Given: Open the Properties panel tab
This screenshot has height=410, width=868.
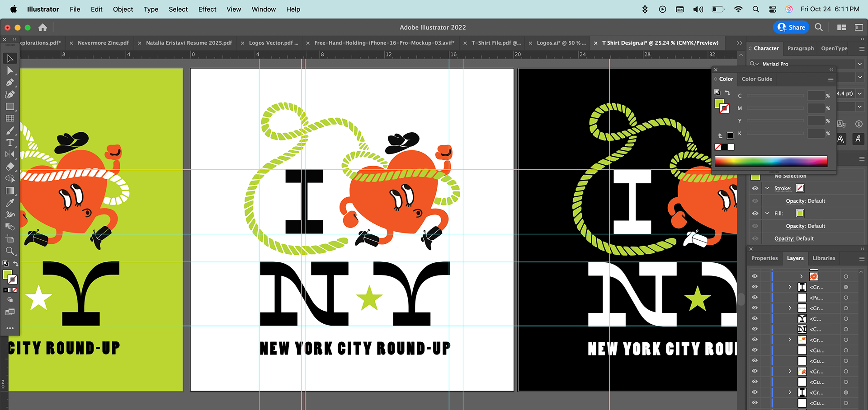Looking at the screenshot, I should click(x=764, y=258).
